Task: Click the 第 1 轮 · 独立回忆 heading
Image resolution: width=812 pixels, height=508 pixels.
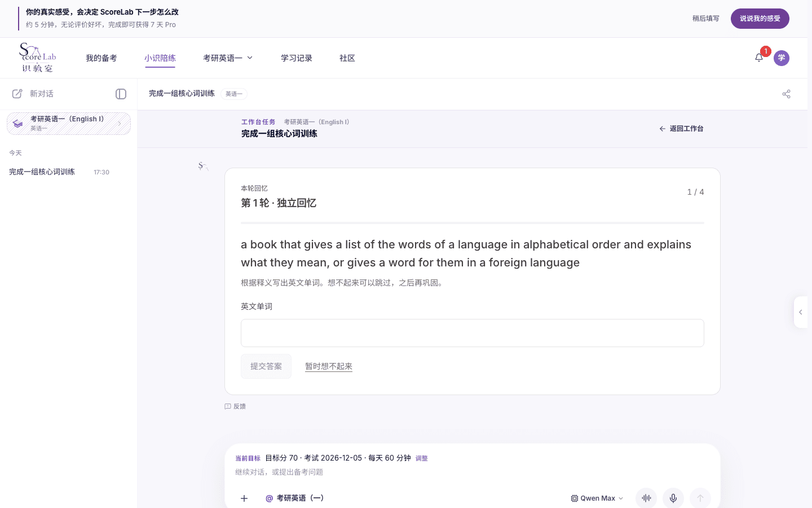Action: click(x=279, y=203)
